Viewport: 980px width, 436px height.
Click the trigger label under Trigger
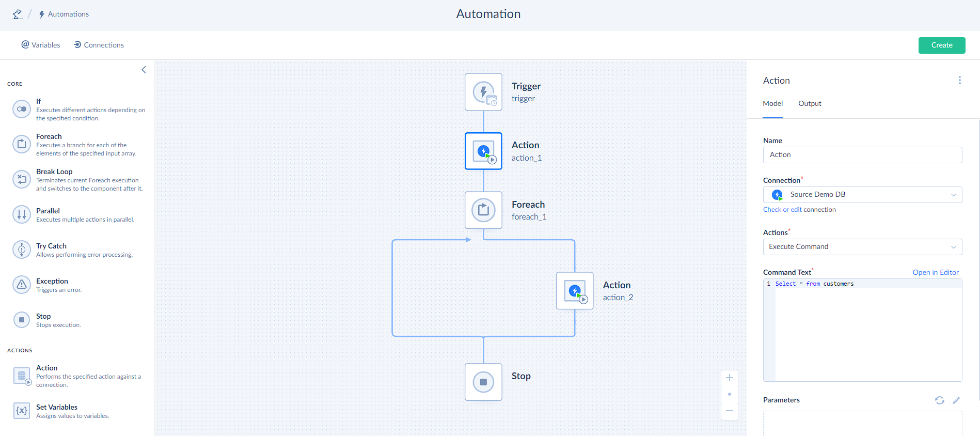(524, 99)
